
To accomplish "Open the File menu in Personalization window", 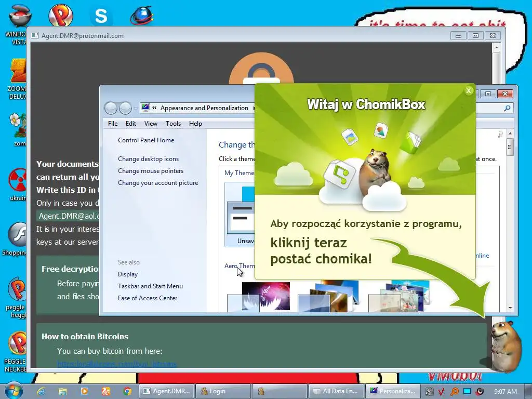I will [x=113, y=124].
